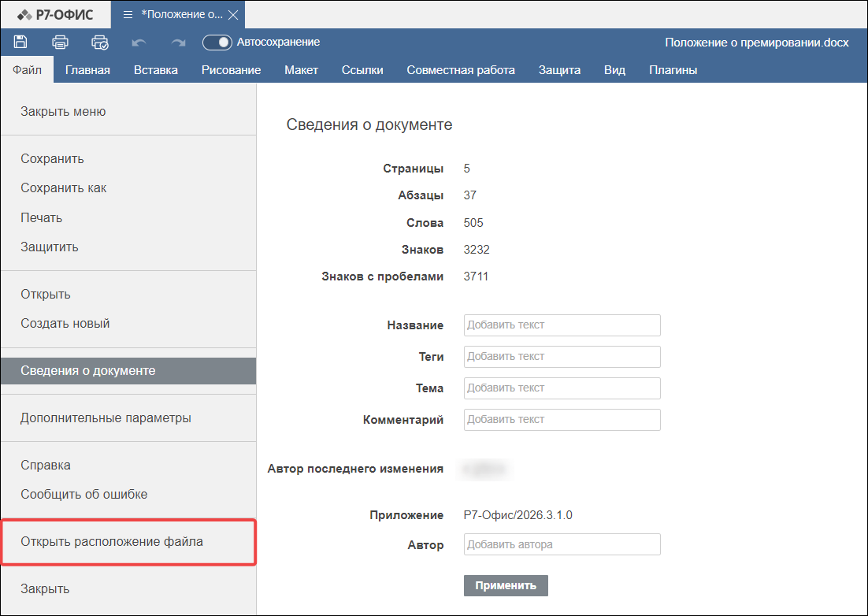Image resolution: width=868 pixels, height=616 pixels.
Task: Click the Тема text field
Action: pyautogui.click(x=562, y=388)
